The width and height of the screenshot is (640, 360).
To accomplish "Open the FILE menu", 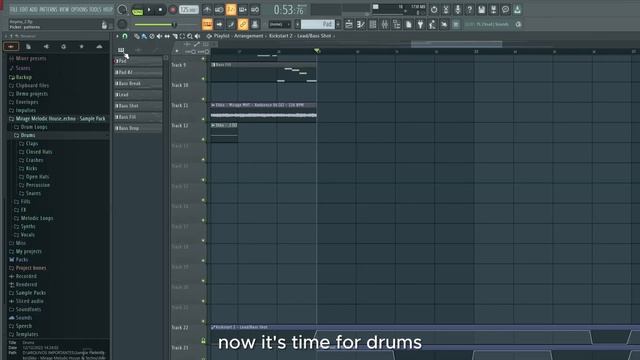I will pyautogui.click(x=13, y=9).
